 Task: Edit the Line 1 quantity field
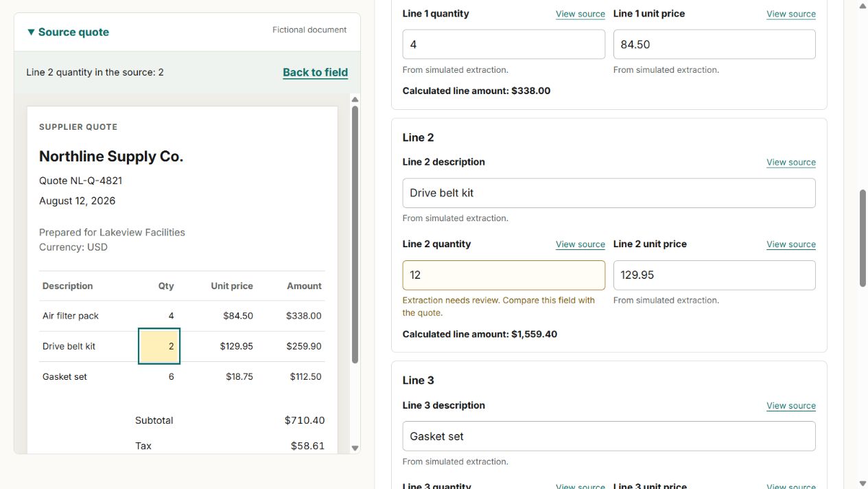504,44
